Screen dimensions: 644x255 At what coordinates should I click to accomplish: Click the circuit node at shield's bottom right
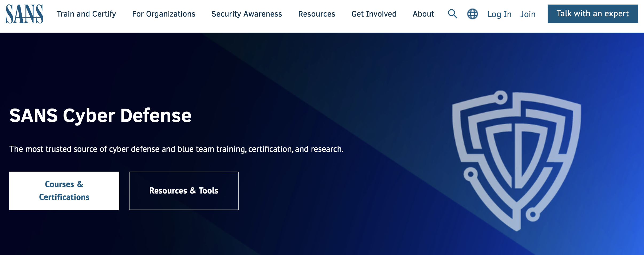(x=533, y=214)
